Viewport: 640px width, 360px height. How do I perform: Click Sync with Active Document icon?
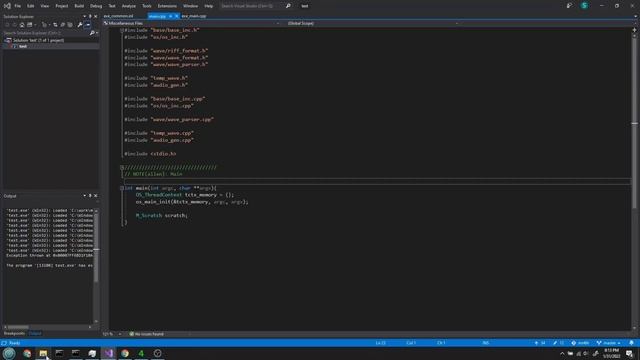55,25
